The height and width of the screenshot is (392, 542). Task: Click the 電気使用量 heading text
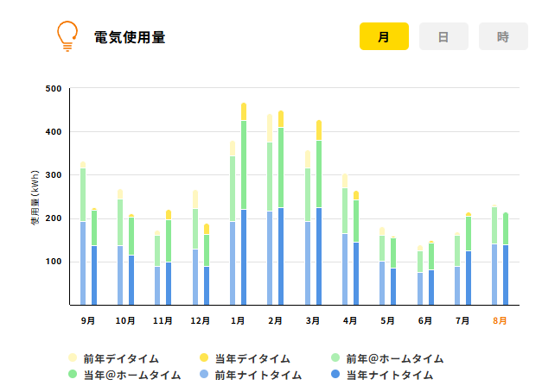tap(130, 37)
